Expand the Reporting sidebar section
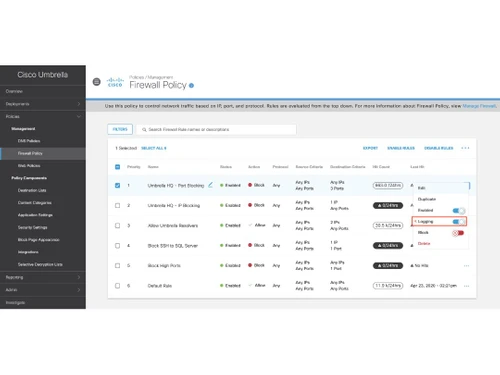500x375 pixels. click(x=43, y=277)
